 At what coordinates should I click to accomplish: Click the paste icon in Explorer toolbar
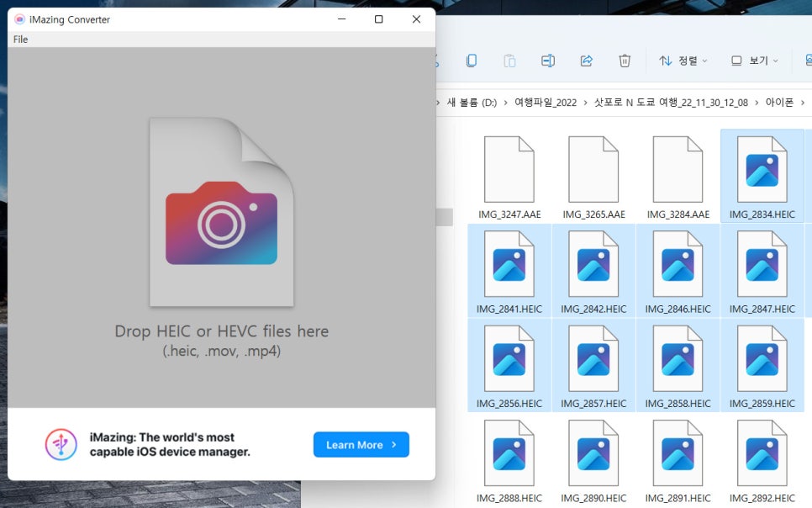click(x=509, y=61)
